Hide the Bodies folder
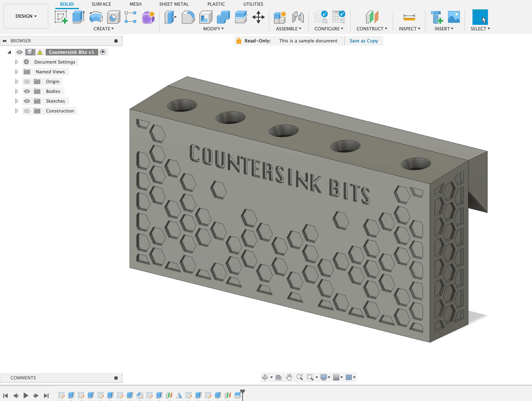The width and height of the screenshot is (532, 401). [27, 91]
